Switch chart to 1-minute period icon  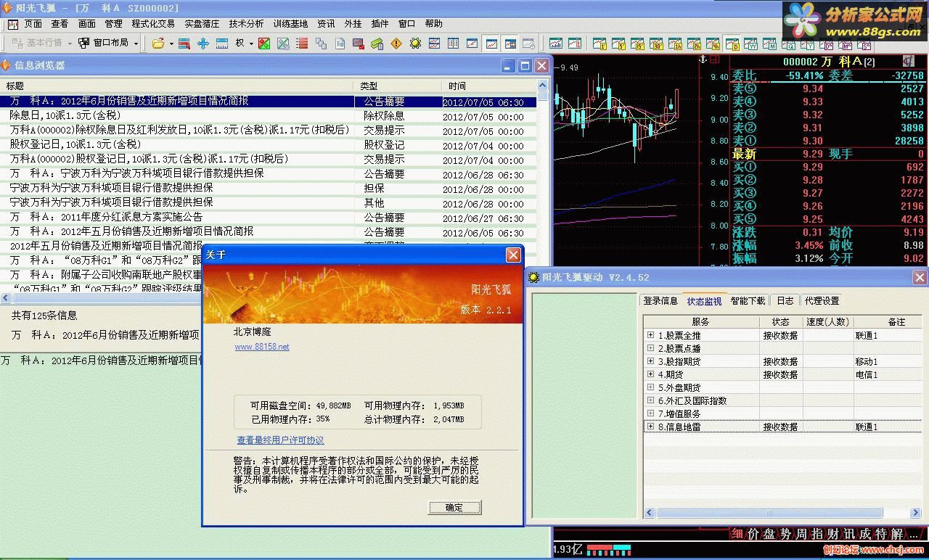click(599, 44)
